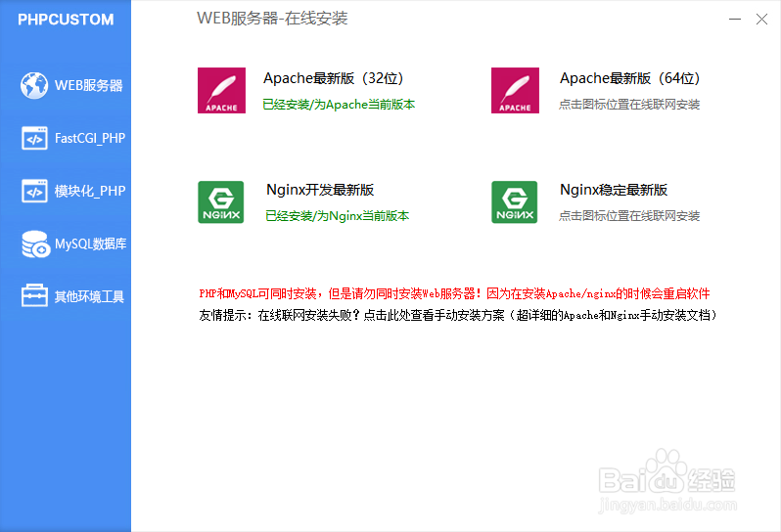The width and height of the screenshot is (781, 532).
Task: Click the 其他环境工具 toolbox icon
Action: tap(34, 295)
